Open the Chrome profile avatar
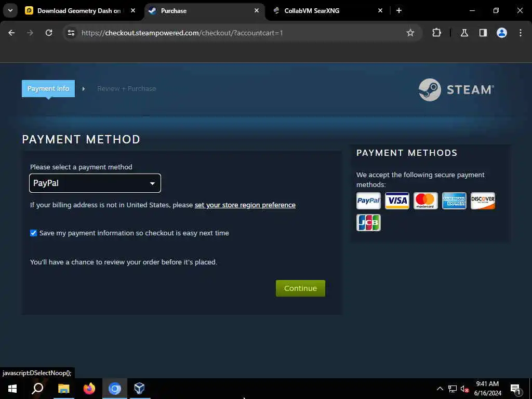This screenshot has width=532, height=399. pyautogui.click(x=502, y=33)
